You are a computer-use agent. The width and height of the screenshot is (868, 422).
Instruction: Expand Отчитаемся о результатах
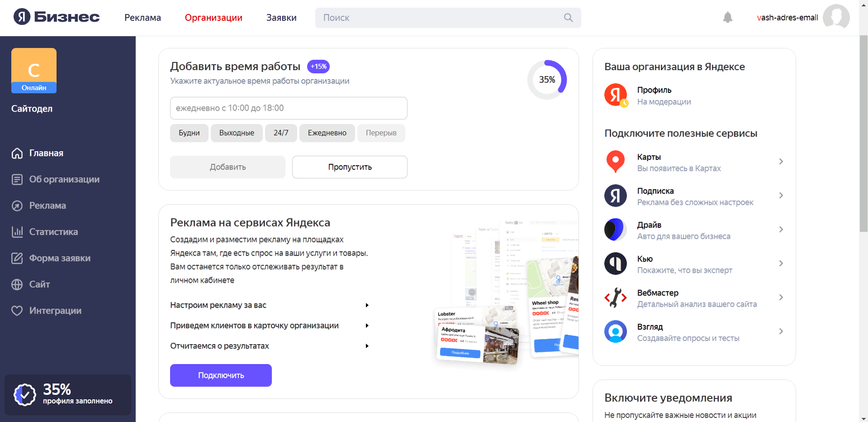point(270,346)
